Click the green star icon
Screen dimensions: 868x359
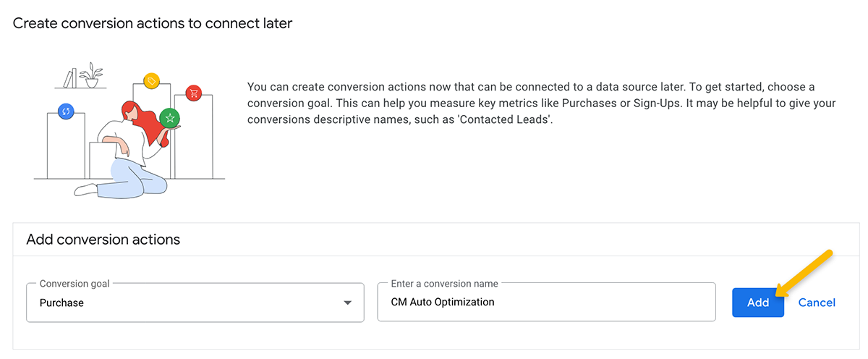coord(169,117)
